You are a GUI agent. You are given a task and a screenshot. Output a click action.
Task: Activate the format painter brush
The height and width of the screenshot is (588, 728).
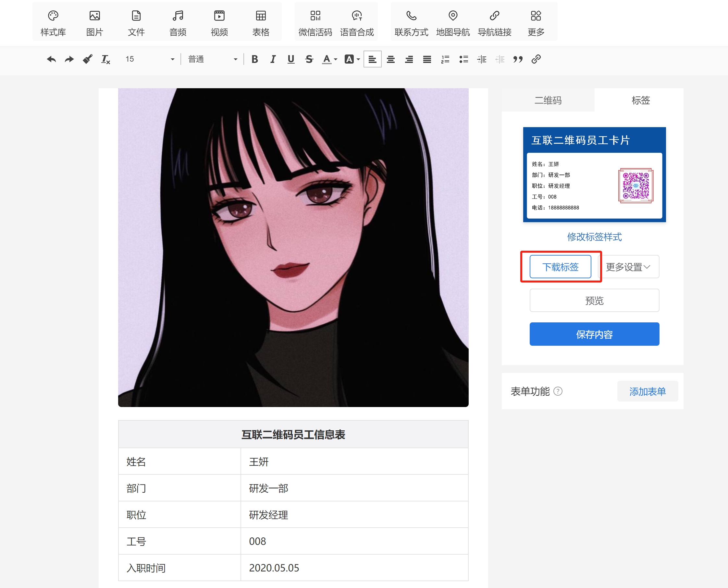tap(87, 59)
